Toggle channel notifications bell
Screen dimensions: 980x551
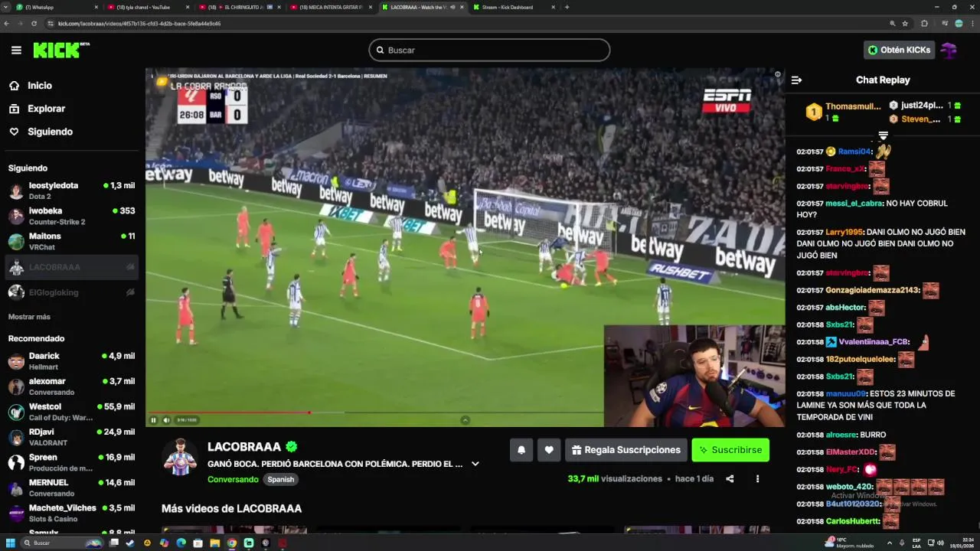(x=521, y=450)
